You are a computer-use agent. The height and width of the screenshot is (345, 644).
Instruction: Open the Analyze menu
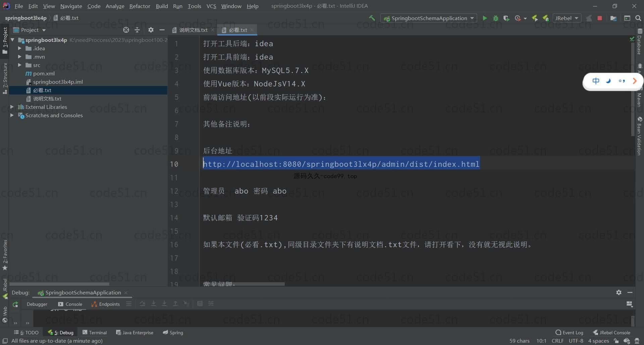coord(115,6)
